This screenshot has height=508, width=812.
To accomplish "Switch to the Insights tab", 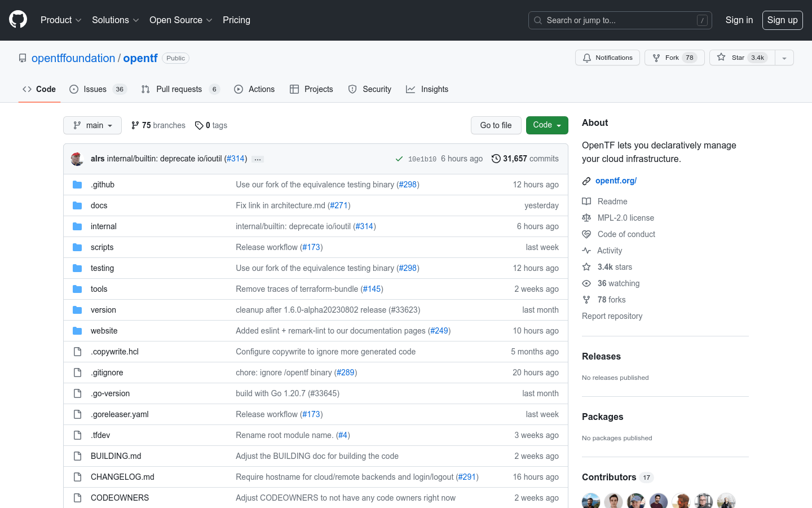I will click(427, 89).
